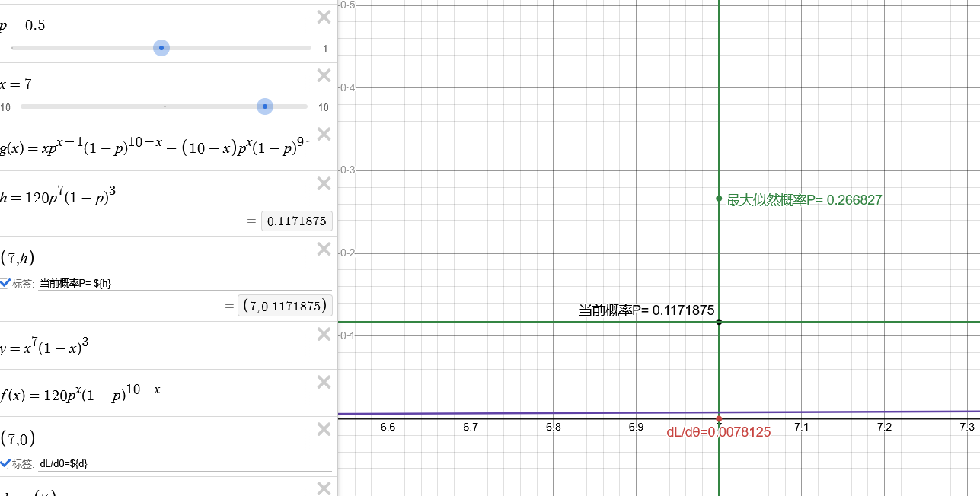Click the x = 7 expression text
Screen dimensions: 980x496
point(16,84)
